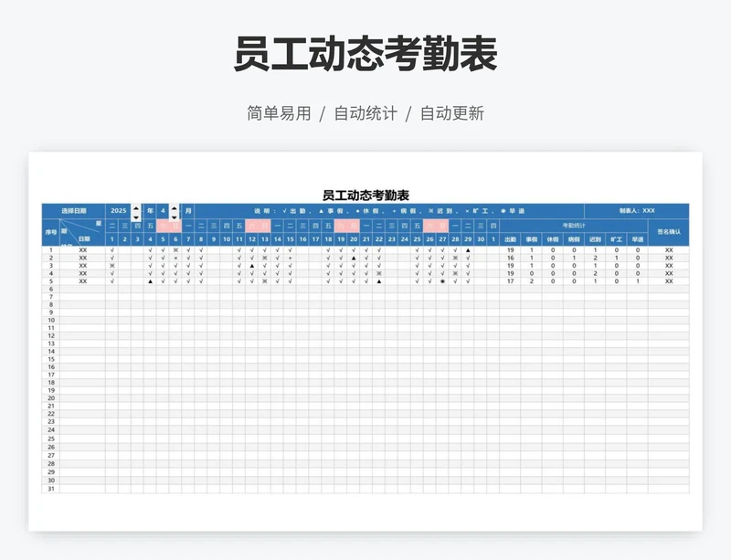Click the pink 六 weekday cell above date 19
Viewport: 731px width, 560px height.
pos(341,226)
